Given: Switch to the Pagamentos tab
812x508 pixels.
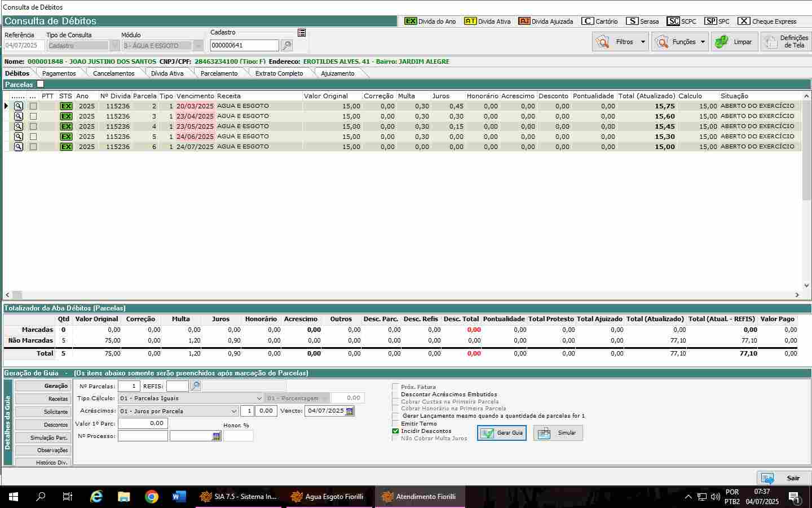Looking at the screenshot, I should (x=59, y=73).
